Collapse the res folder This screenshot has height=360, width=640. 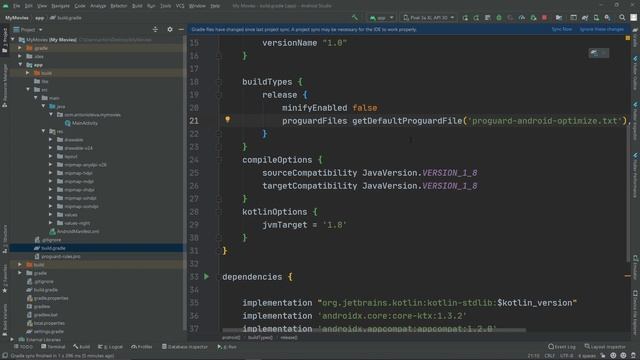click(x=43, y=131)
